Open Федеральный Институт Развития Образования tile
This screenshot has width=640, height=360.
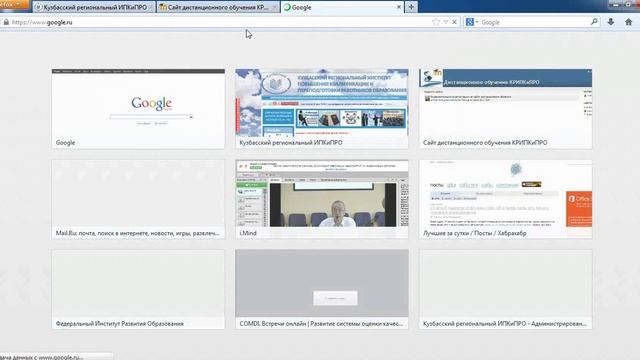point(138,289)
